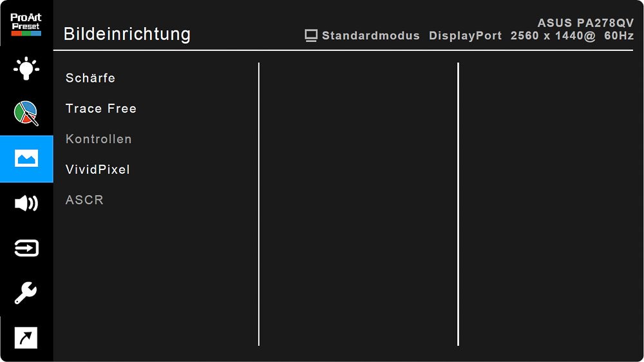Open the wrench system setup icon
This screenshot has width=644, height=362.
[26, 294]
